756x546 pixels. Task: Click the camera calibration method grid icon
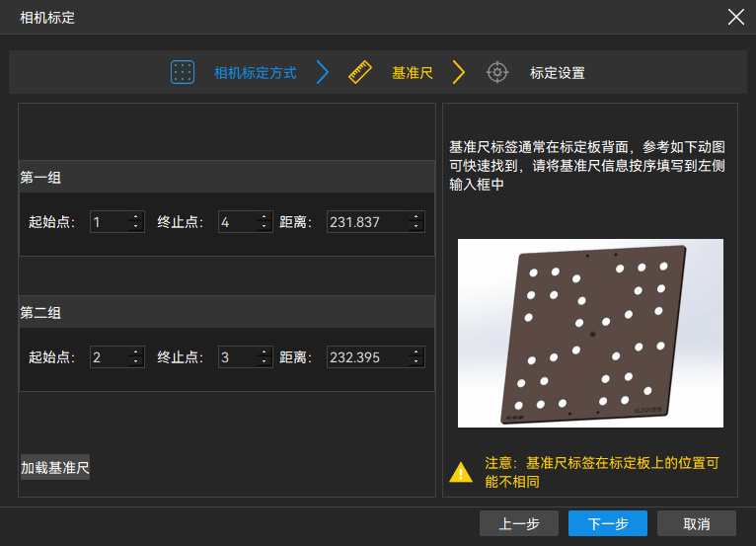click(183, 72)
